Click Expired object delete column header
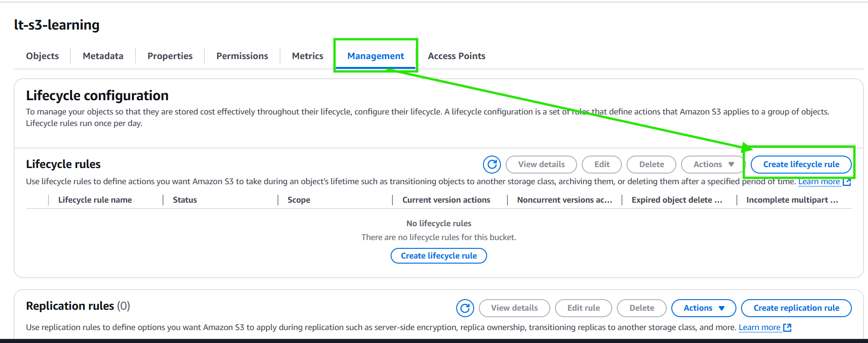 pos(677,200)
